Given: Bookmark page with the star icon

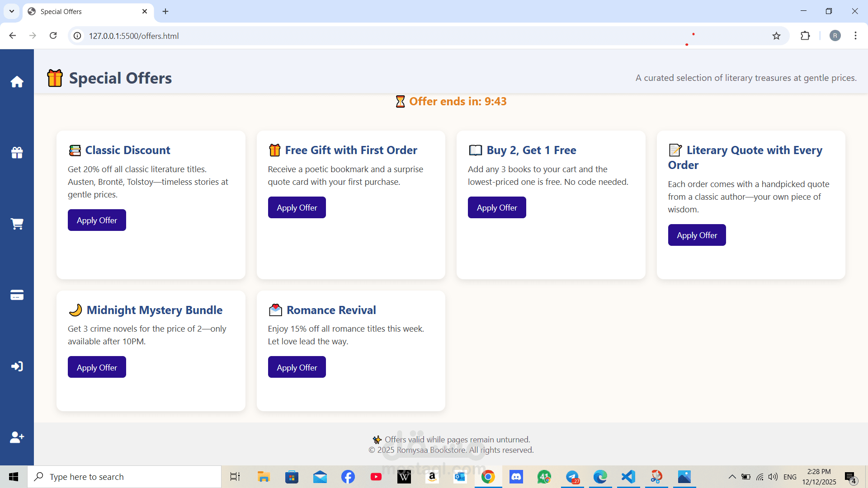Looking at the screenshot, I should [x=776, y=36].
